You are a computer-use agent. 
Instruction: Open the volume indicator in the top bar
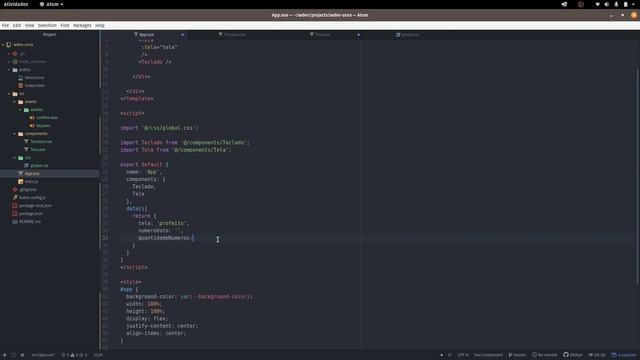tap(607, 4)
